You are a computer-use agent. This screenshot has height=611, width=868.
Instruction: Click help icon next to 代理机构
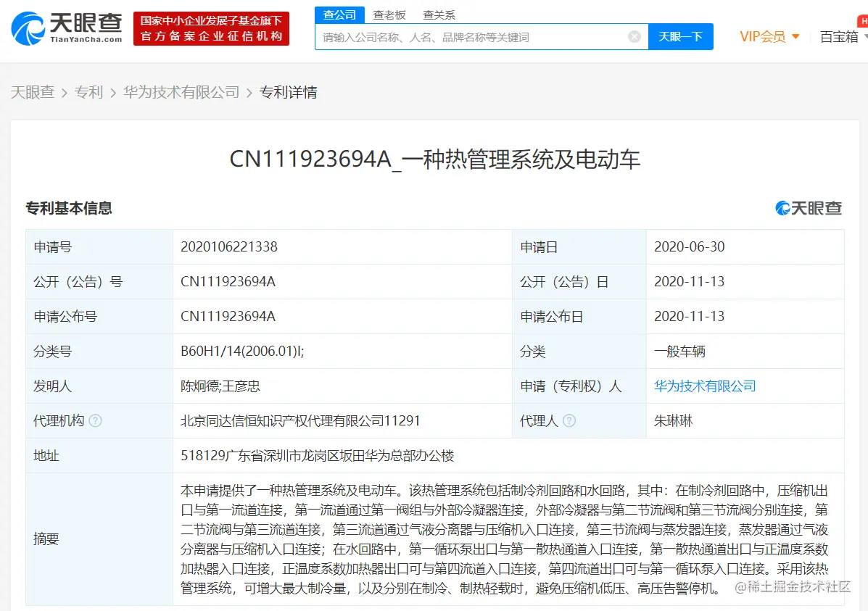click(x=95, y=420)
